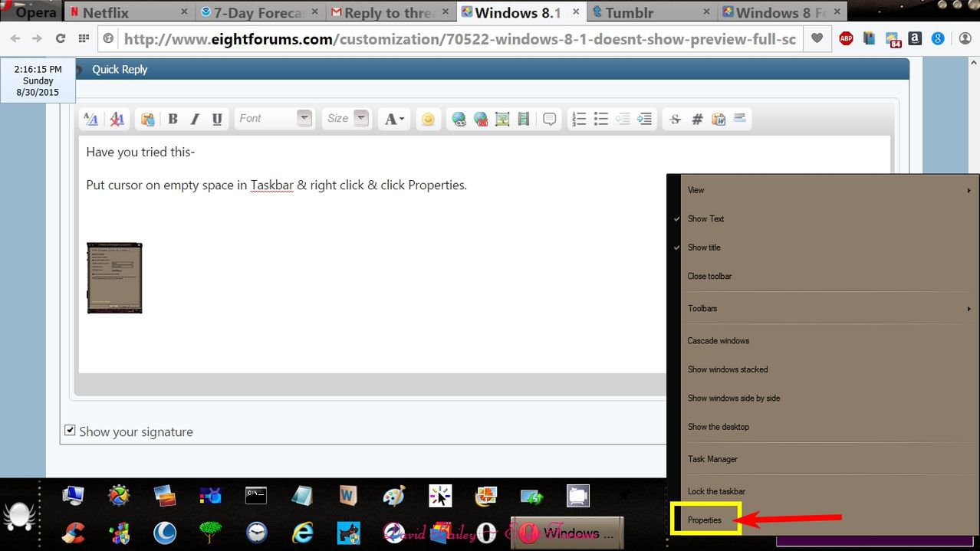Open Command Prompt taskbar icon
The width and height of the screenshot is (980, 551).
(256, 496)
